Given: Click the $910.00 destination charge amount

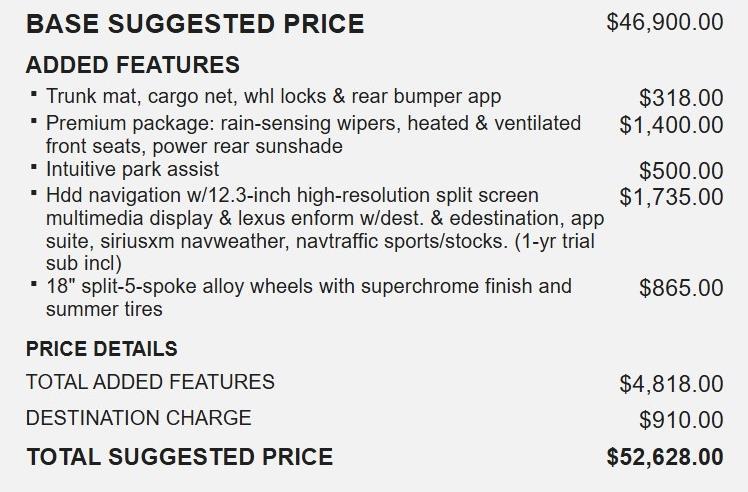Looking at the screenshot, I should point(680,420).
